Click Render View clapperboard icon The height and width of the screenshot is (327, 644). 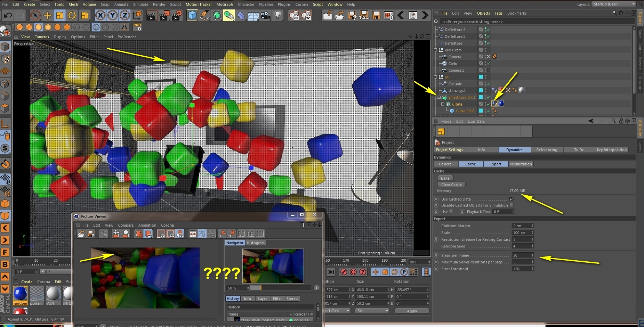pos(151,15)
